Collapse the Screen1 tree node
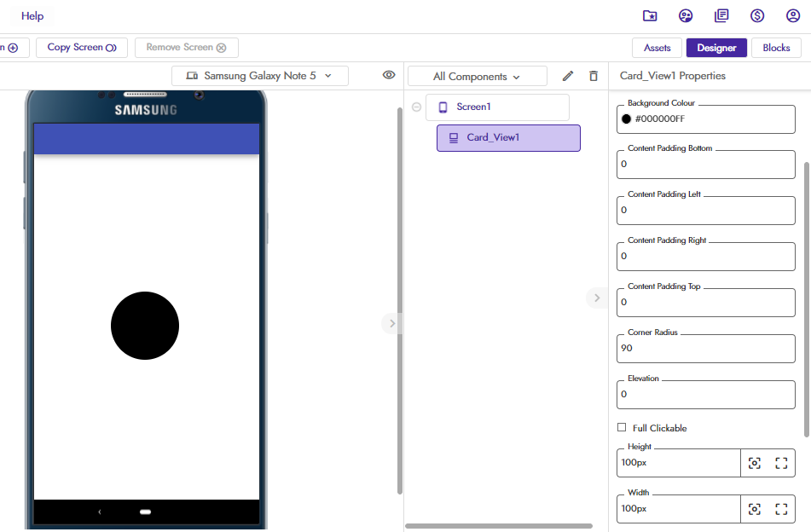Screen dimensions: 811x532 coord(416,107)
